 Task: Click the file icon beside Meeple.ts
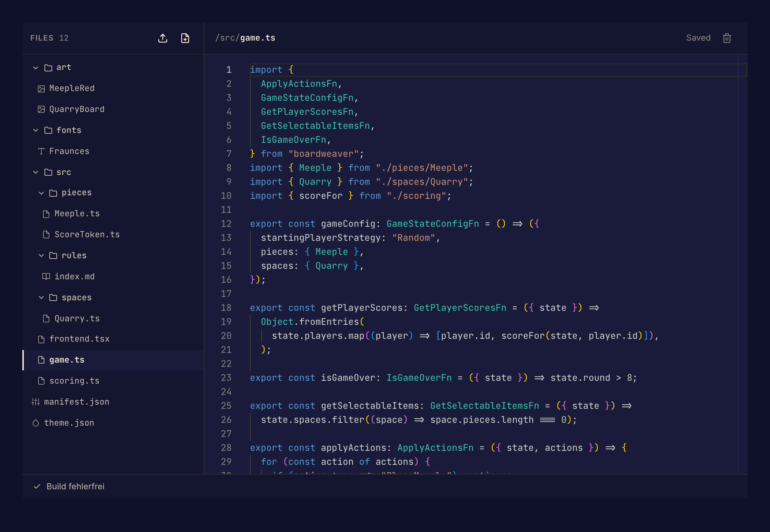tap(46, 214)
